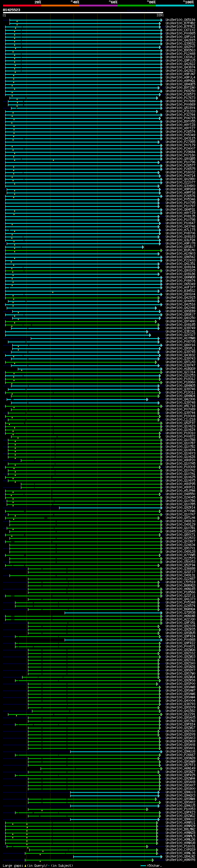Screen dimensions: 197x868
Task: Open hit UniRef100_P10053
Action: [x=180, y=809]
